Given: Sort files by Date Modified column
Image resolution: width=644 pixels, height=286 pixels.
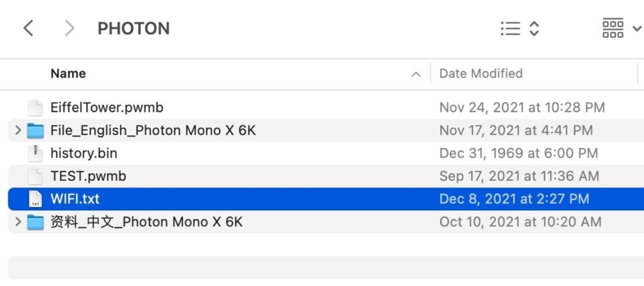Looking at the screenshot, I should (x=481, y=74).
